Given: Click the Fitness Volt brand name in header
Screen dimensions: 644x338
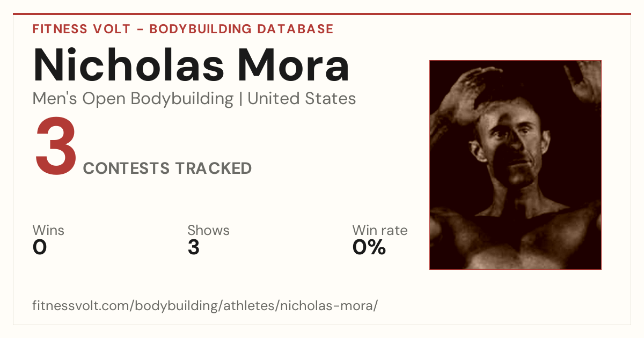Looking at the screenshot, I should (x=81, y=29).
